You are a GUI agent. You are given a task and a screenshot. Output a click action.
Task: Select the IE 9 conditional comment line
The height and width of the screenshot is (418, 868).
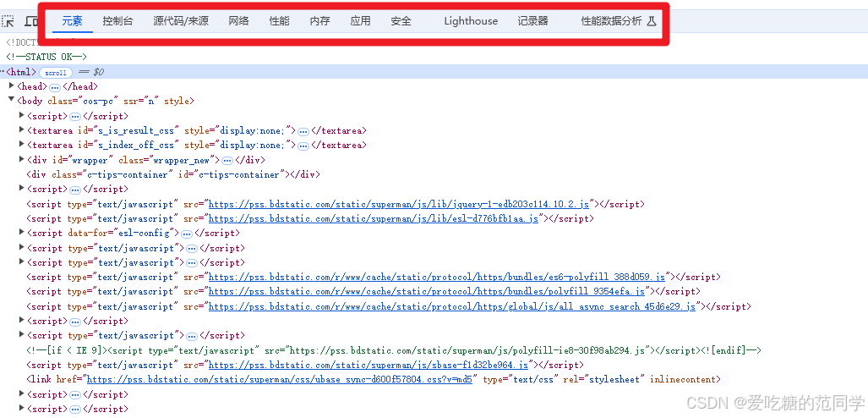[394, 350]
